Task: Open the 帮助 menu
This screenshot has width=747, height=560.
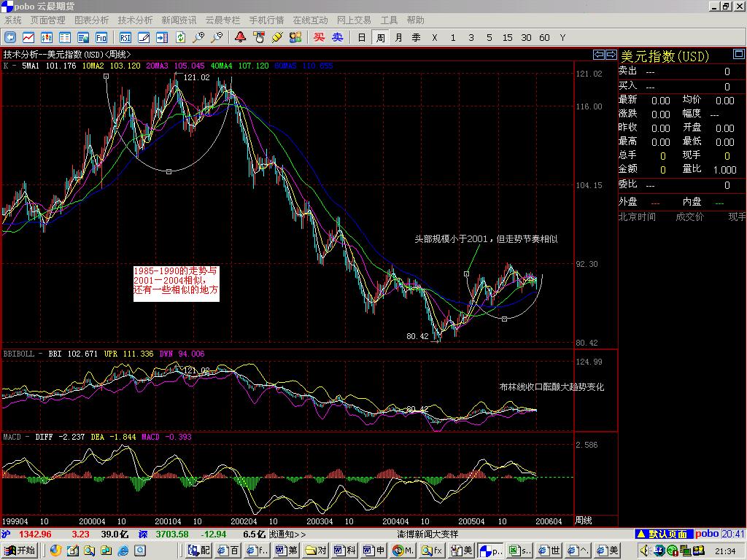Action: (415, 20)
